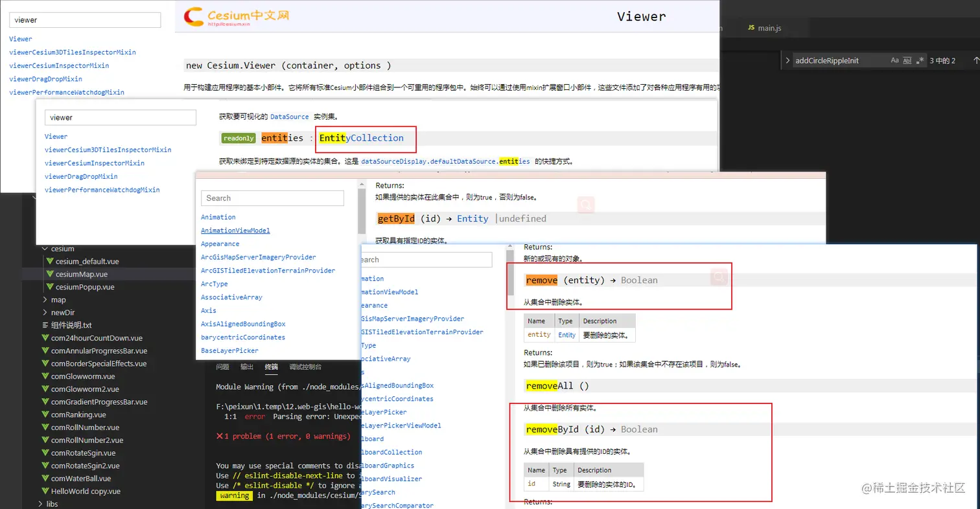Click the Vue icon of cesiumPopup.vue

(x=49, y=287)
